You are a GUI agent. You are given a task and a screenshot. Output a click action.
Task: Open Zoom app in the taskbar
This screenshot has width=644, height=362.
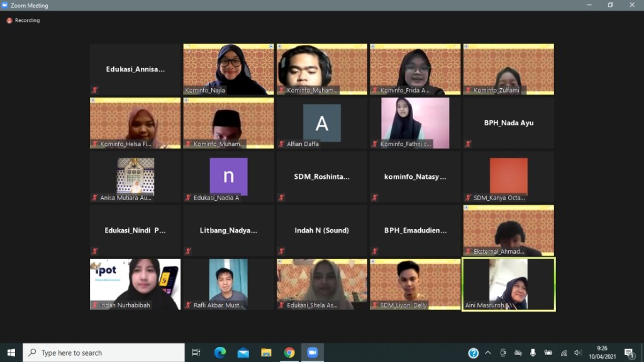(x=312, y=353)
